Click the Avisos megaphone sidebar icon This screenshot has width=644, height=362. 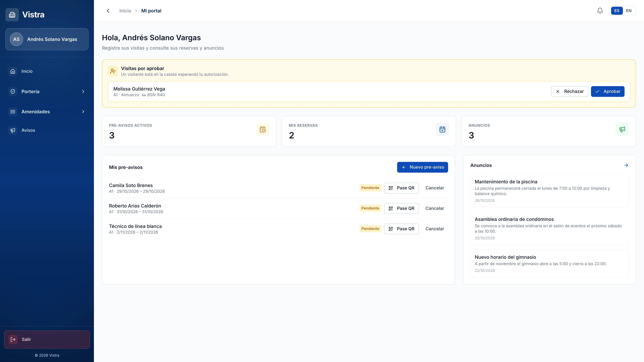pyautogui.click(x=13, y=130)
